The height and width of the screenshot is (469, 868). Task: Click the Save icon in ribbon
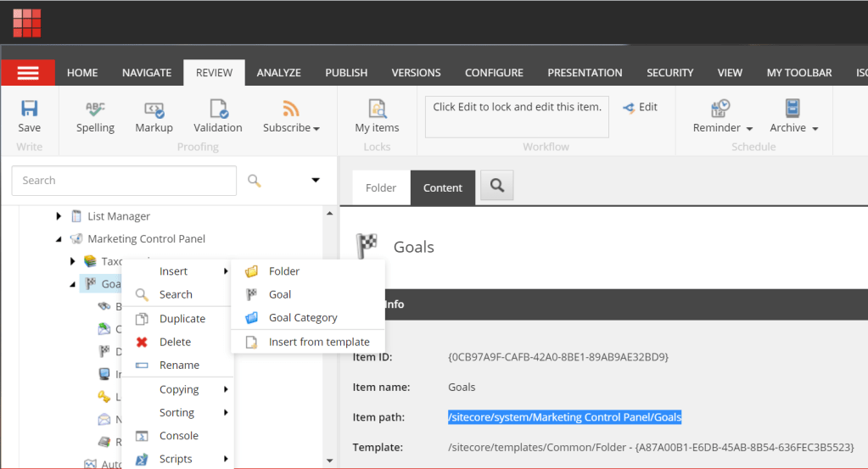coord(30,109)
